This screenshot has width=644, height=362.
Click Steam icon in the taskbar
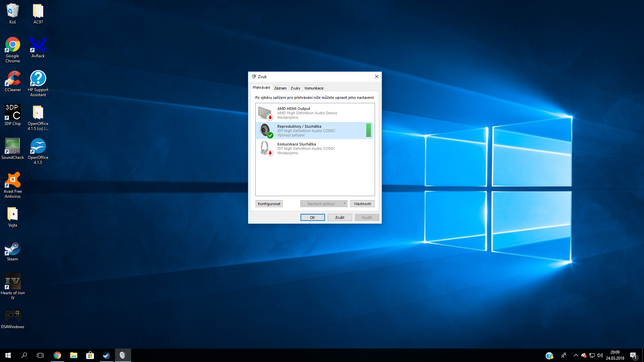(106, 355)
